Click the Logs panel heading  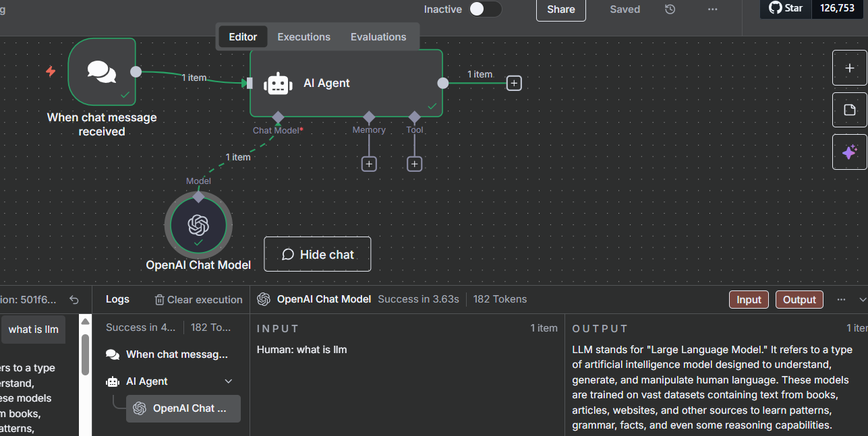point(117,299)
